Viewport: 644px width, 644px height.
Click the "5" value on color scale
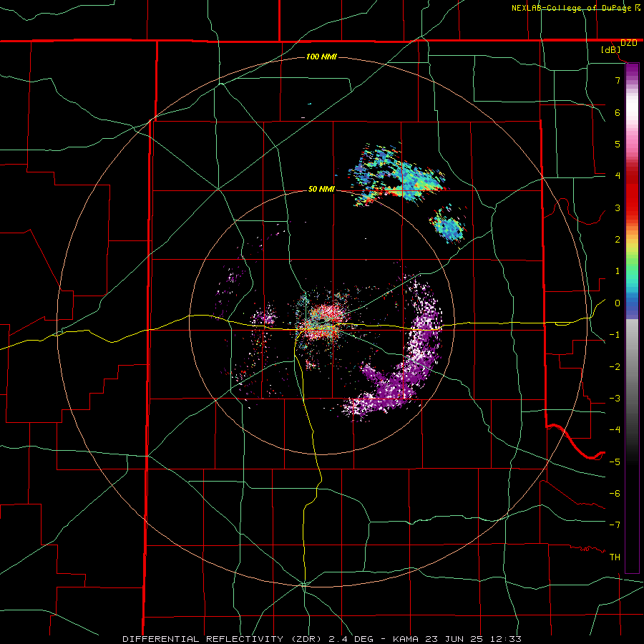(x=618, y=144)
